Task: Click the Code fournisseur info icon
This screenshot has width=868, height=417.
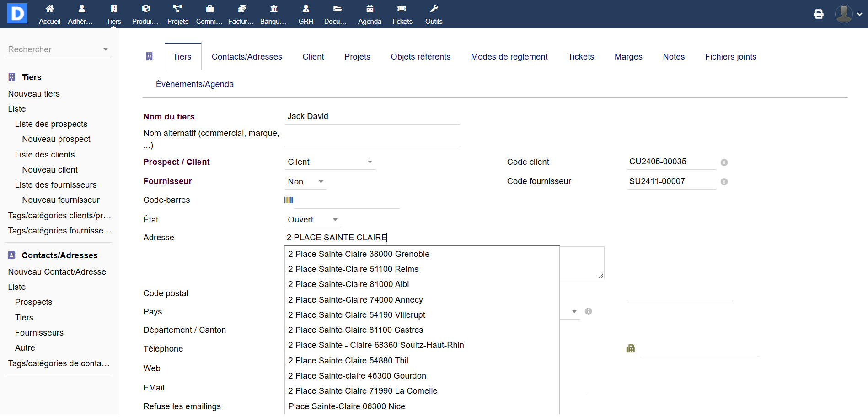Action: [x=724, y=182]
